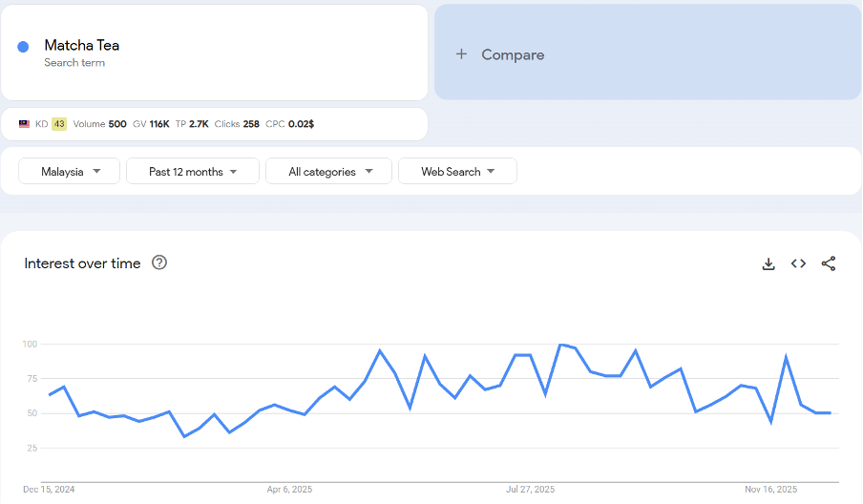
Task: Click the blue dot beside Matcha Tea
Action: point(23,47)
